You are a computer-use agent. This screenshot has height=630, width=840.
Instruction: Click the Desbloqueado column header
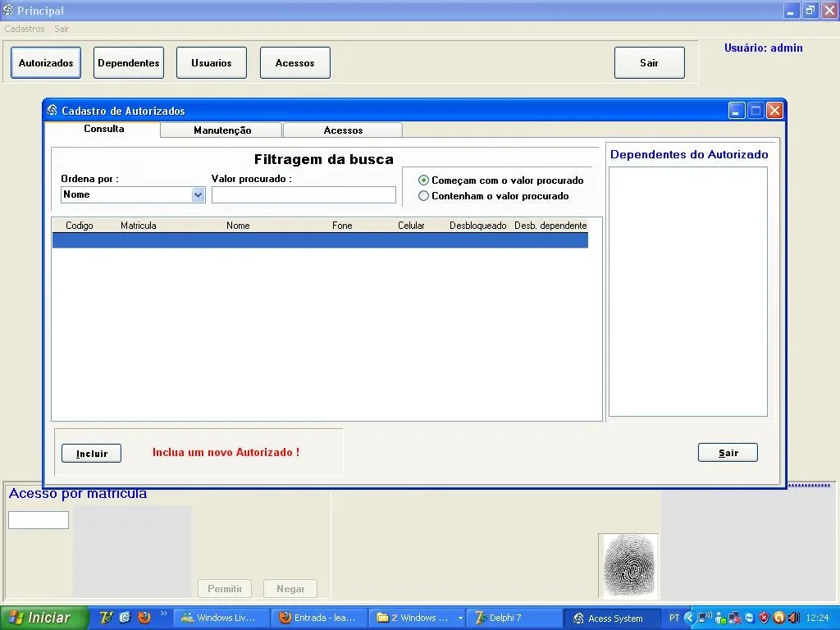point(478,226)
